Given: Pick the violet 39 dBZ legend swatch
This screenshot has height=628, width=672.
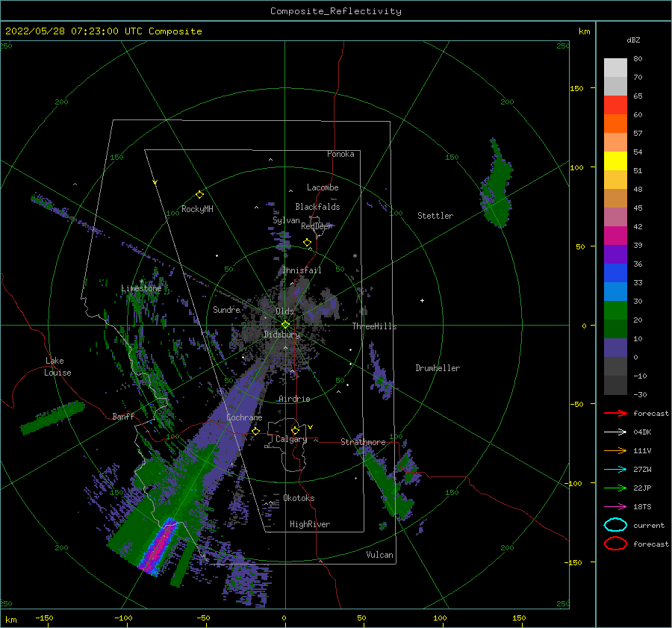Looking at the screenshot, I should point(615,254).
